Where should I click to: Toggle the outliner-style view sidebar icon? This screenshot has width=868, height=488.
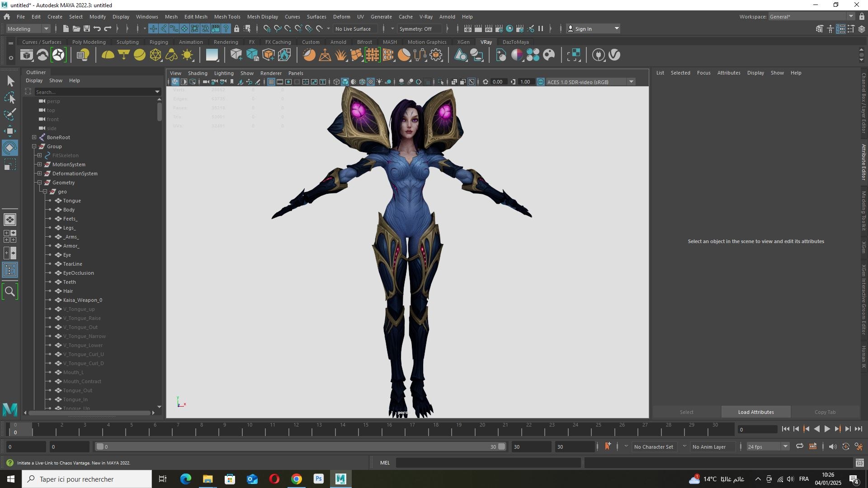click(10, 270)
